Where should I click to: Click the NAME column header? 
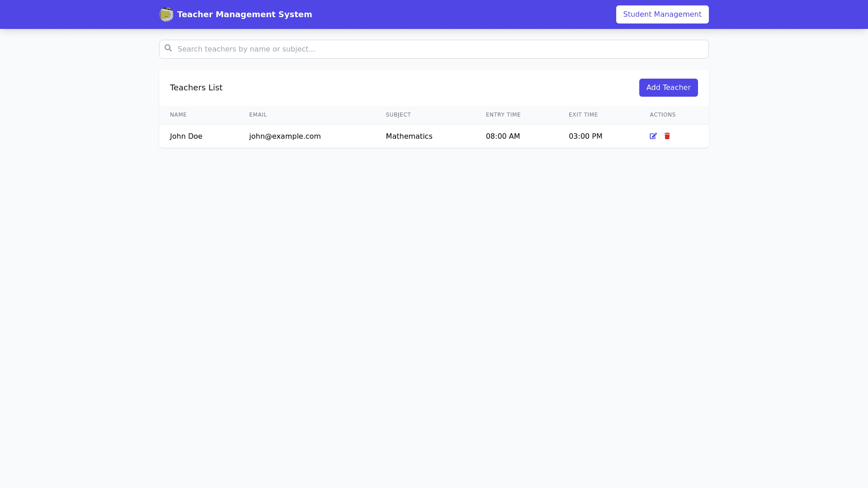pos(178,115)
